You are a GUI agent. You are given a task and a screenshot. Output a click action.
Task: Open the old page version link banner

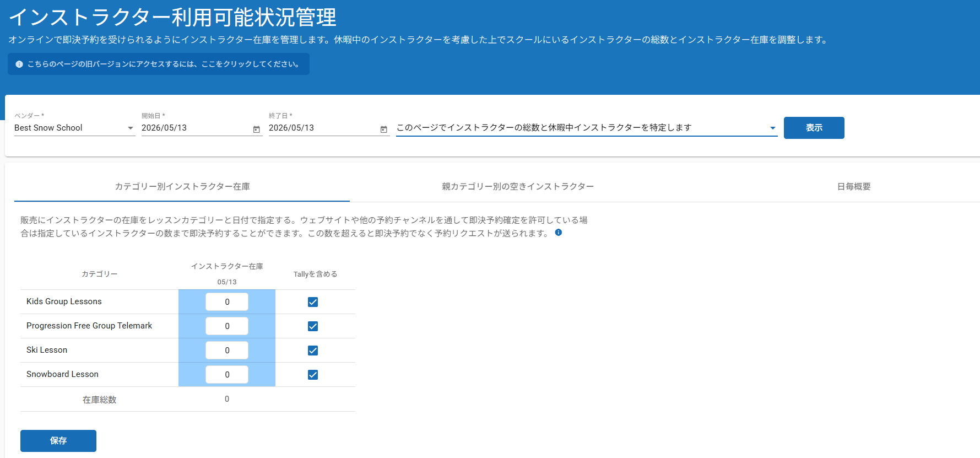[x=159, y=64]
